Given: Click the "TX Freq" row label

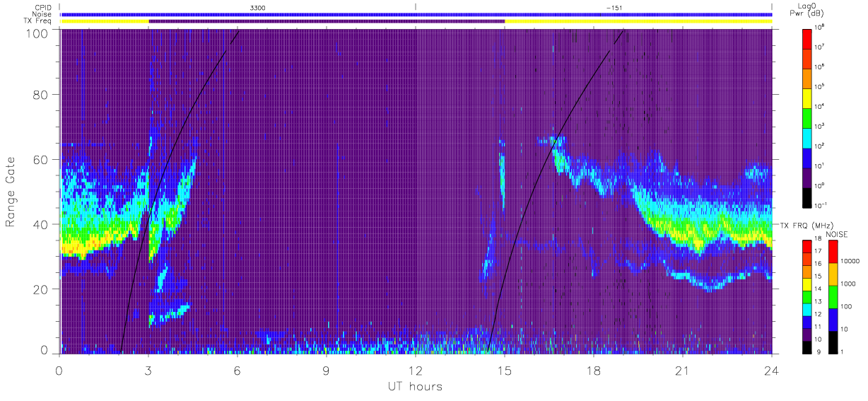Looking at the screenshot, I should pos(38,21).
